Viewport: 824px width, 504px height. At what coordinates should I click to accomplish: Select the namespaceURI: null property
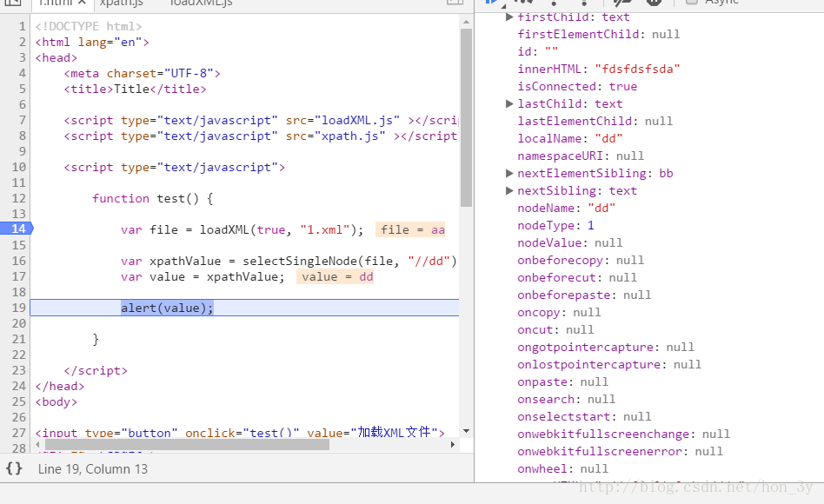tap(580, 156)
